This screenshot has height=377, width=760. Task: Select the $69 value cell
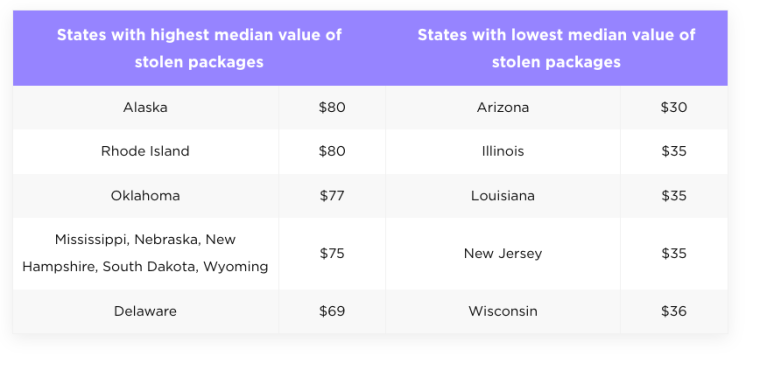tap(332, 311)
